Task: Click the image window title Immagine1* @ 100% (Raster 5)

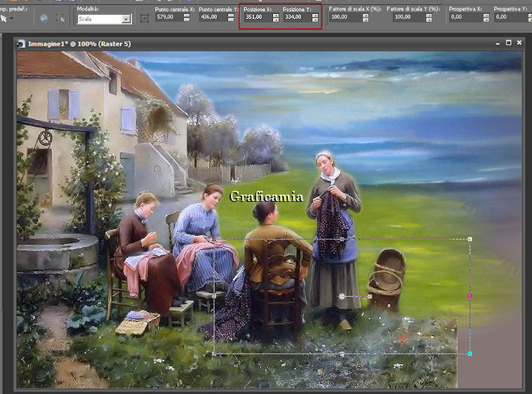Action: (79, 44)
